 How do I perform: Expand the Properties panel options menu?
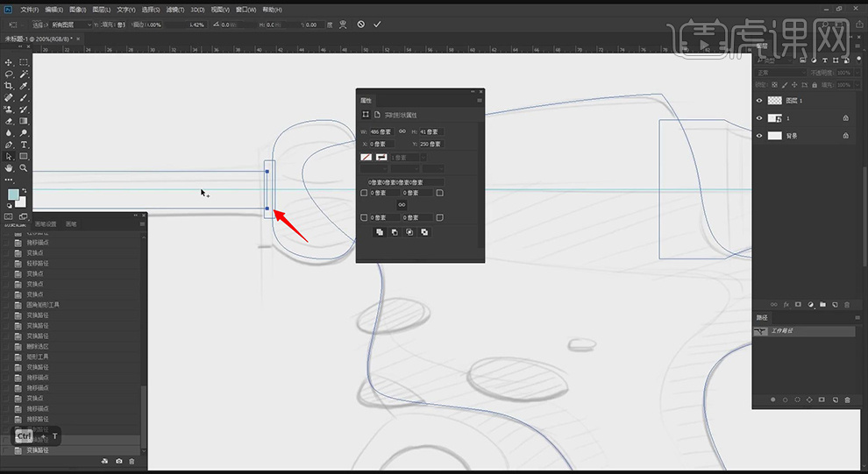tap(479, 101)
